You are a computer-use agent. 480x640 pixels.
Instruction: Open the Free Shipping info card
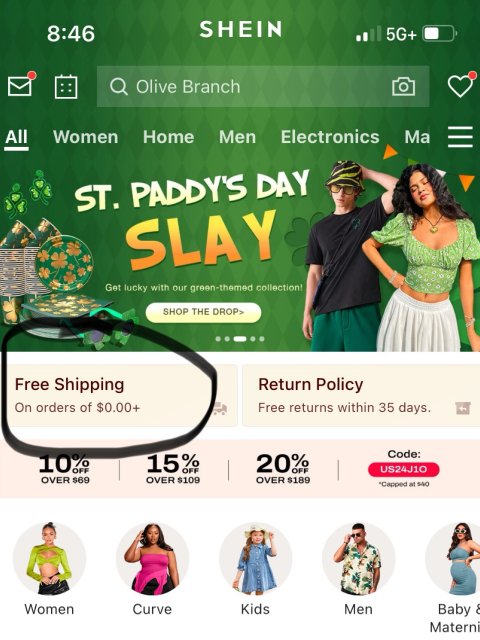119,396
